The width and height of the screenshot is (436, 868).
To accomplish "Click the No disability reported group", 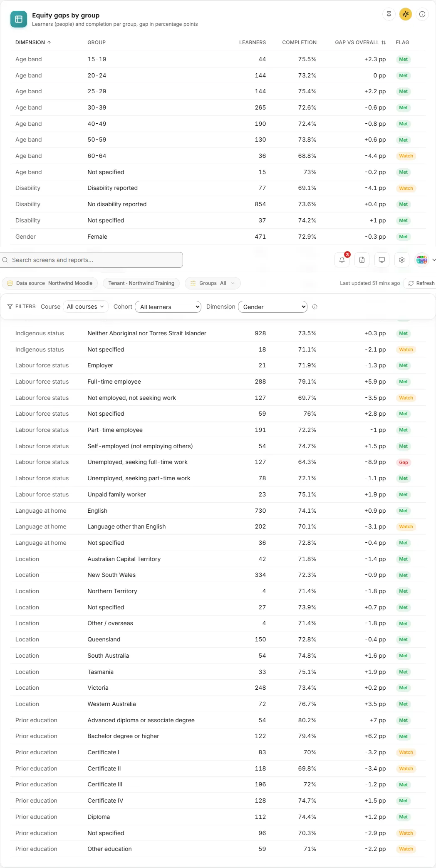I will pos(117,204).
